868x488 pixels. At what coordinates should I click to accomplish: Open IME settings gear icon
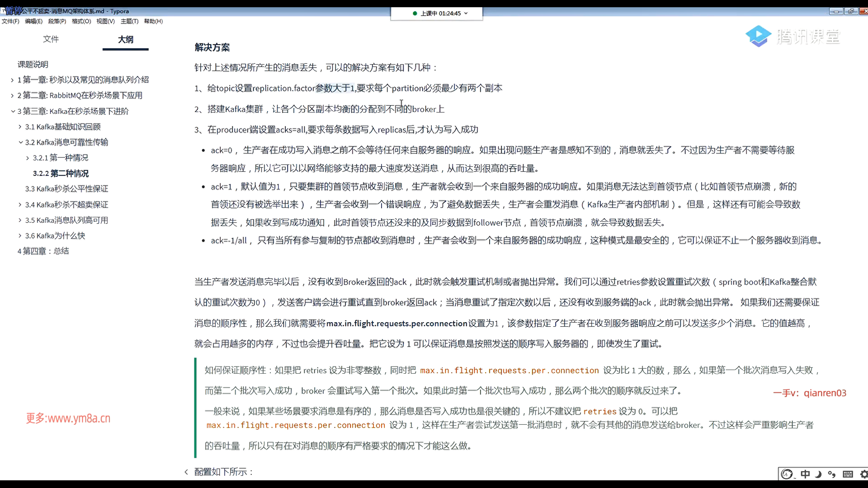864,474
